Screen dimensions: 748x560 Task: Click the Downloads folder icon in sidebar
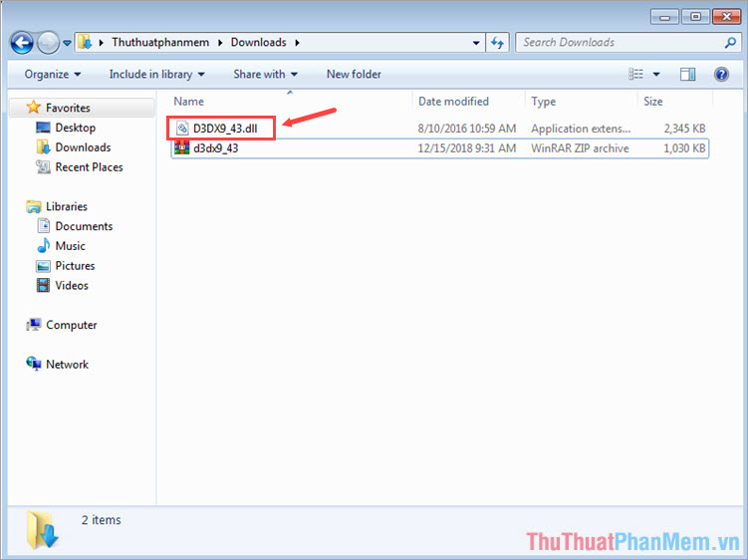tap(43, 147)
